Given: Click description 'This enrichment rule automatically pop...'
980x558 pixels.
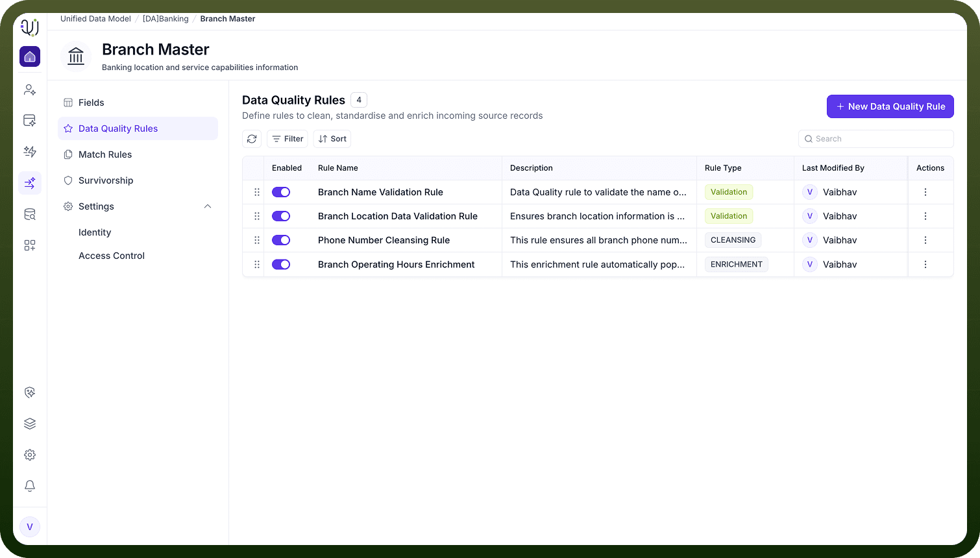Looking at the screenshot, I should click(597, 265).
